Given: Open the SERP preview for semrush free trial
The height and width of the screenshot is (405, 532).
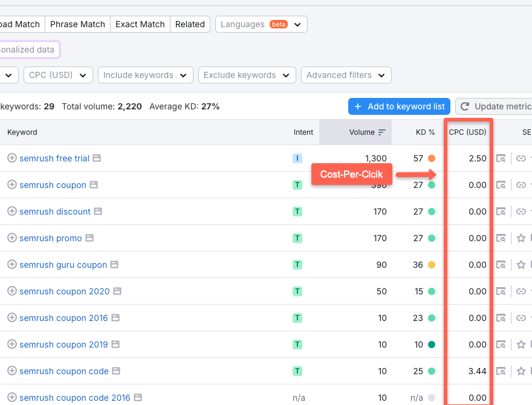Looking at the screenshot, I should tap(501, 158).
